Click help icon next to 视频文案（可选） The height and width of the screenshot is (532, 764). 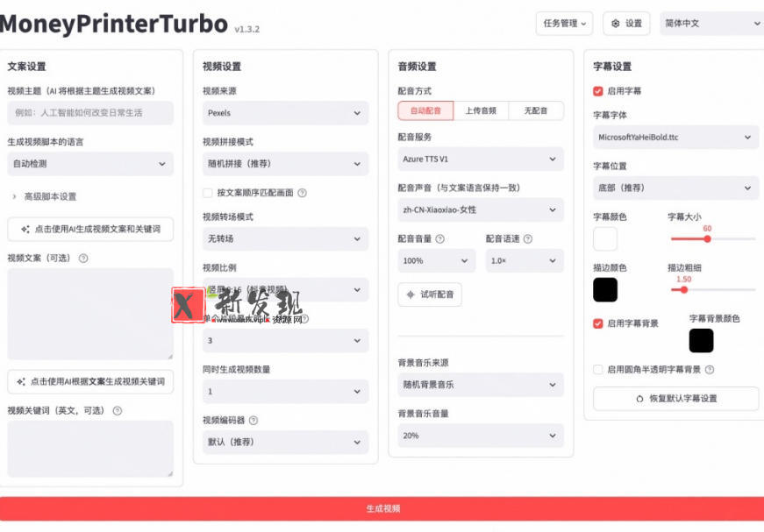click(83, 259)
